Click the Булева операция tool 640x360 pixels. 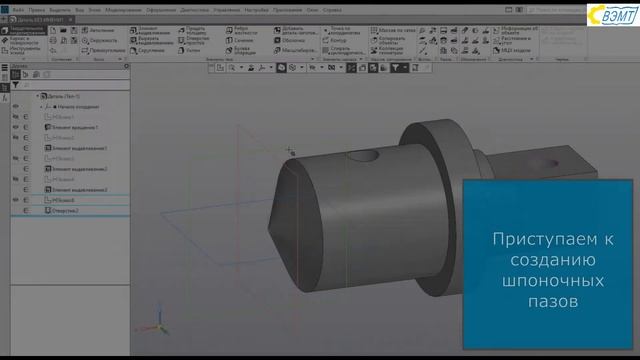(241, 50)
